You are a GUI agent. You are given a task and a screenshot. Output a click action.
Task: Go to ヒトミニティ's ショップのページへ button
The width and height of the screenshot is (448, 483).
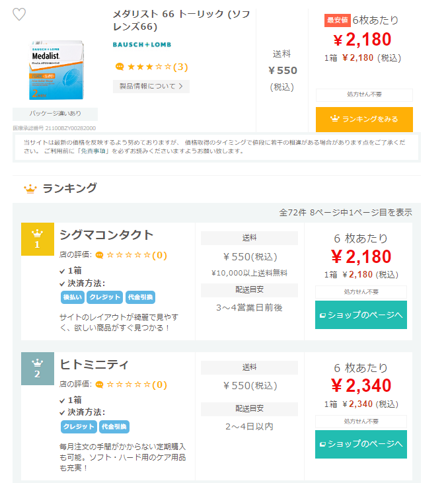click(x=361, y=444)
